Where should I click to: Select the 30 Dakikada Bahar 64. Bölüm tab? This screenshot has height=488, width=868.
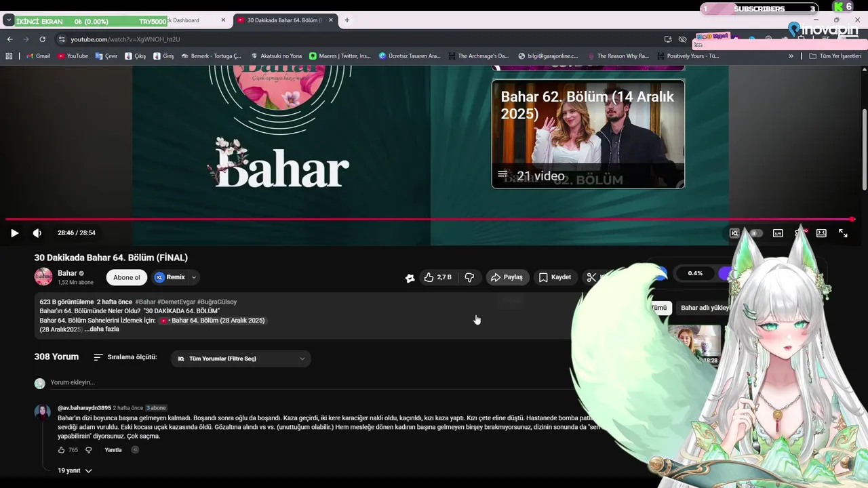coord(283,20)
